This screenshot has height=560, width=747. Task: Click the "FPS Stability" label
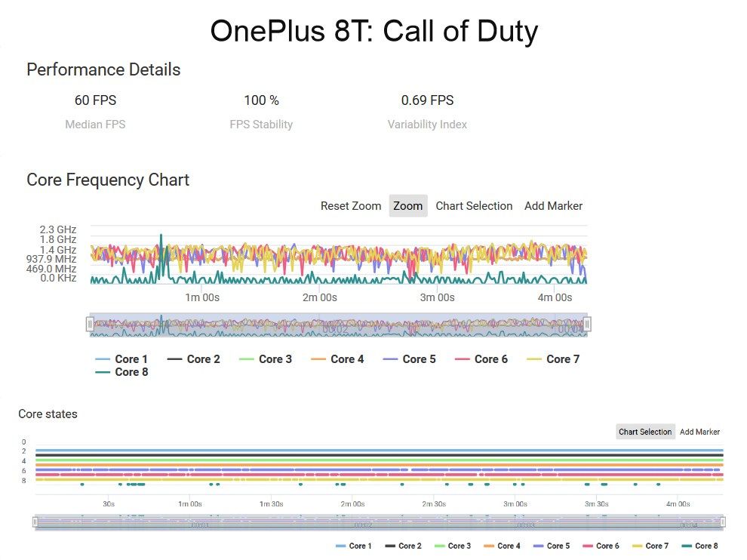click(261, 125)
